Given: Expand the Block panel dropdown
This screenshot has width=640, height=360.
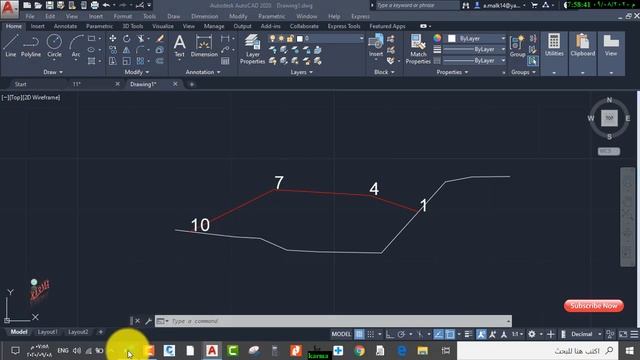Looking at the screenshot, I should (x=384, y=72).
